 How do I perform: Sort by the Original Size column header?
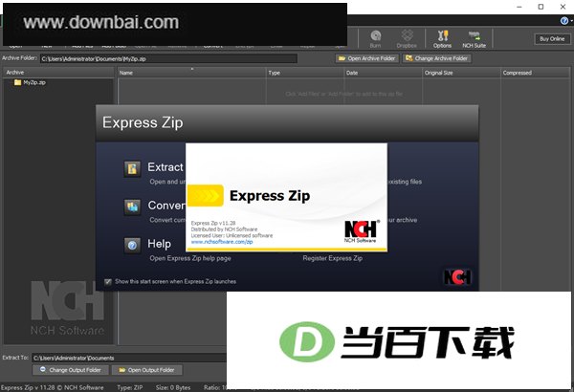tap(461, 73)
